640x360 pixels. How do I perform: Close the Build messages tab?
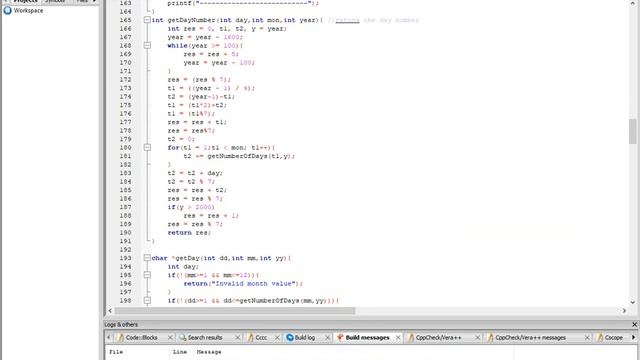coord(398,338)
